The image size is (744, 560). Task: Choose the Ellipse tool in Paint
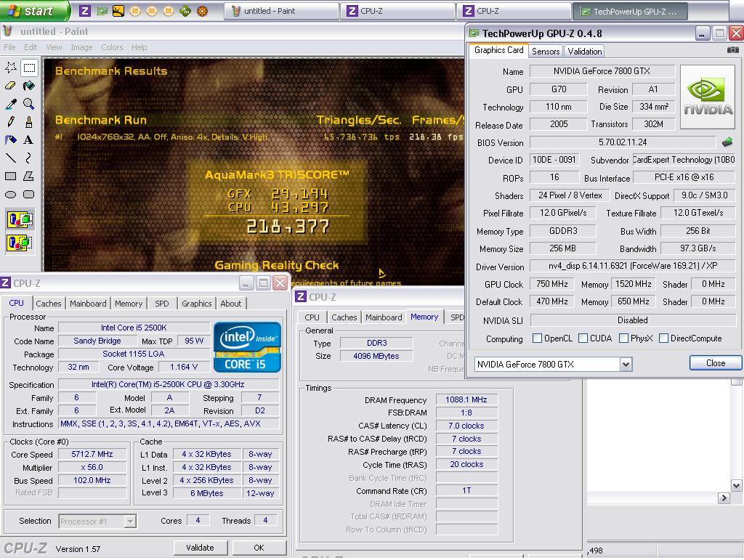pyautogui.click(x=10, y=194)
